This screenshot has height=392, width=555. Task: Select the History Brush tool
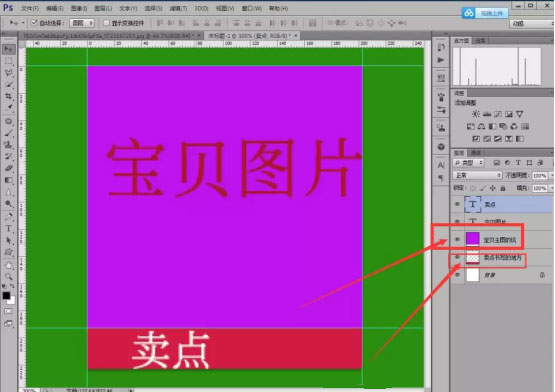click(8, 157)
